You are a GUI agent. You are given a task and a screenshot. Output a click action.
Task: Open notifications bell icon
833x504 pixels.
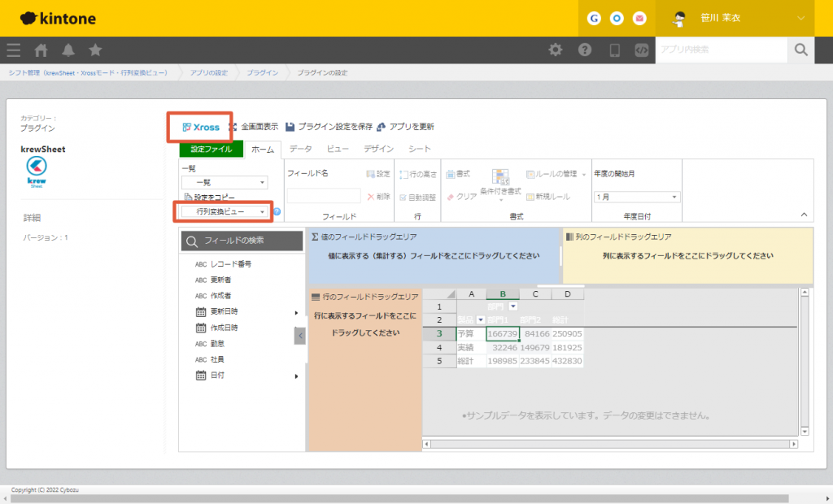coord(68,50)
